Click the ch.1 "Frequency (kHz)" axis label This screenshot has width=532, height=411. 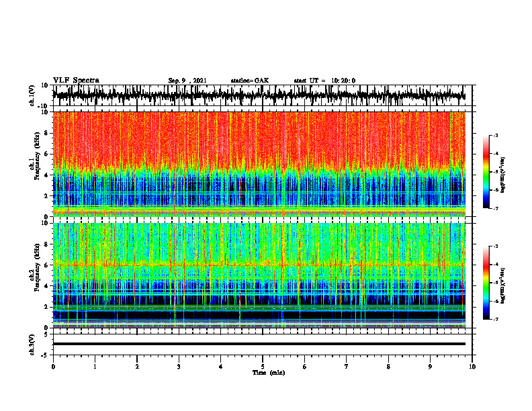[37, 156]
